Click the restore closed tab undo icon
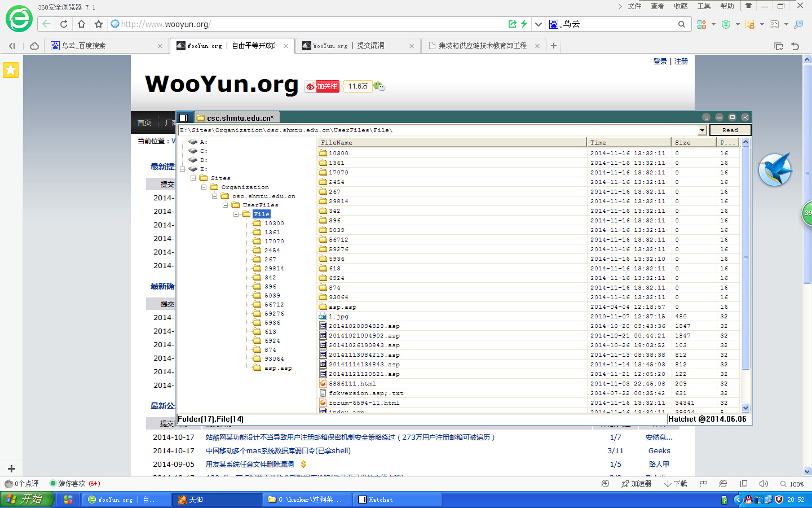 tap(795, 46)
